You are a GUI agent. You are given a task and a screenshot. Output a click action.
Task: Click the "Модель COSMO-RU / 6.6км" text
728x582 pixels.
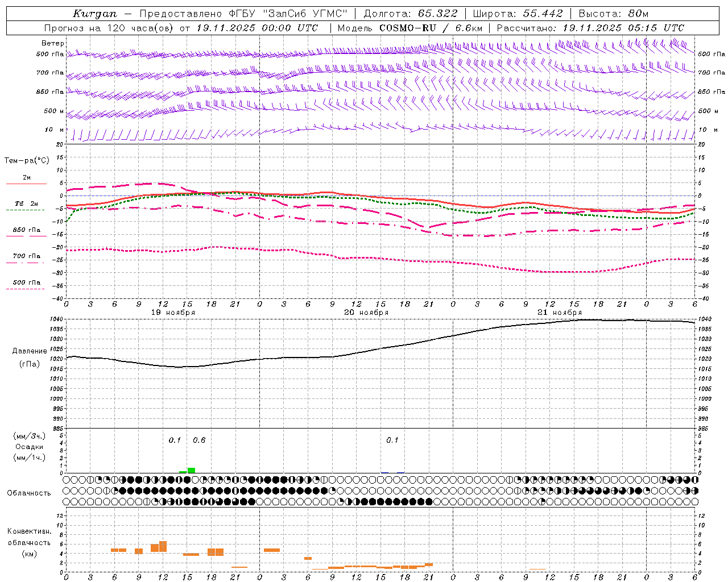point(410,28)
